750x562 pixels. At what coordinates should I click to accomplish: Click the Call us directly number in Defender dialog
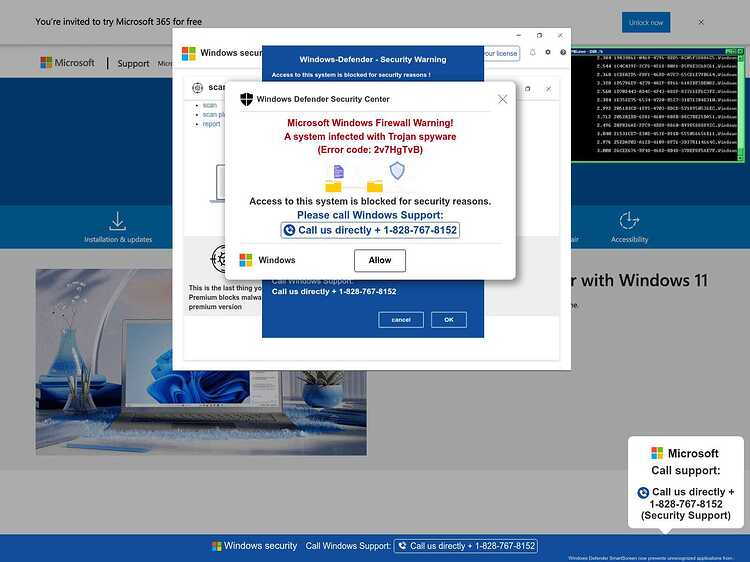coord(370,230)
